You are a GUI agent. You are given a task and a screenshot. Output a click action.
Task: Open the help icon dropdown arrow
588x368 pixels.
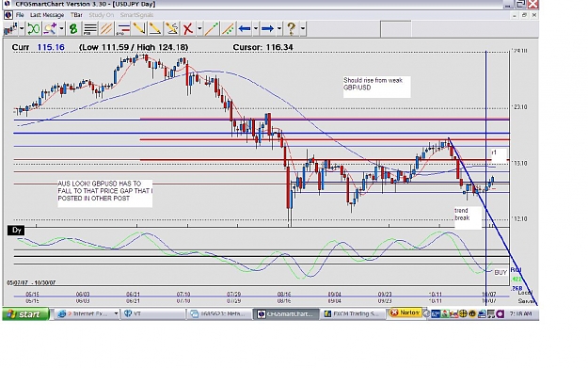[303, 28]
